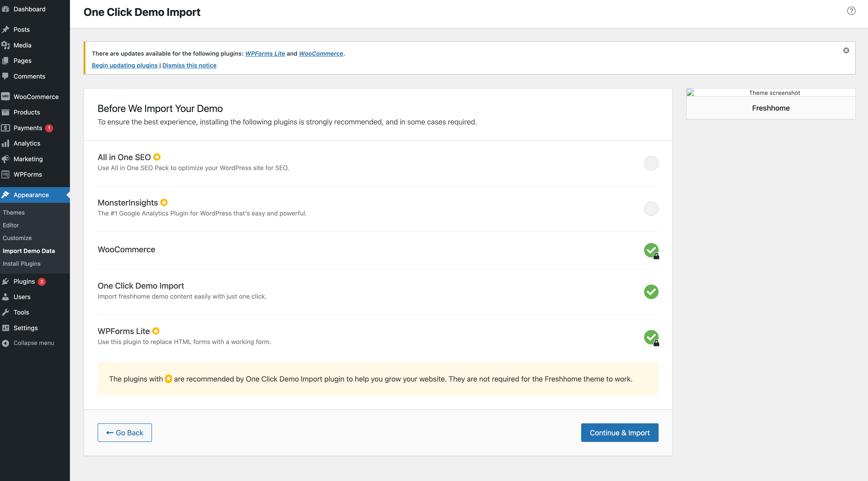Click the Users person icon

tap(6, 297)
